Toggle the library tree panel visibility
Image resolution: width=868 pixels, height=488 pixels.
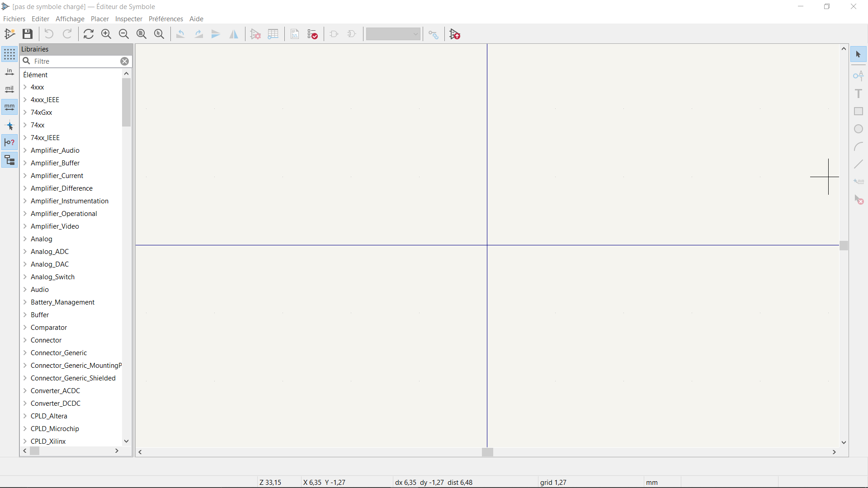click(x=9, y=160)
